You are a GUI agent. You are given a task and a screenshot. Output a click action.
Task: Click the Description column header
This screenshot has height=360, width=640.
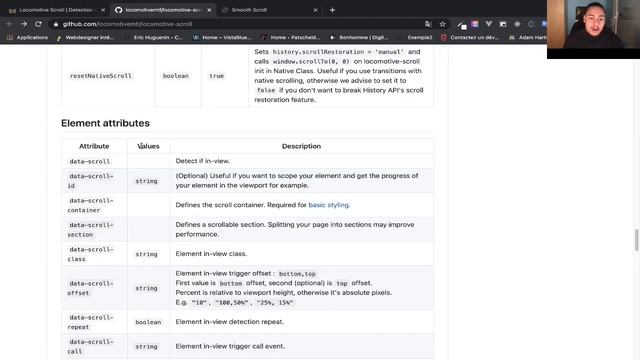click(x=301, y=146)
